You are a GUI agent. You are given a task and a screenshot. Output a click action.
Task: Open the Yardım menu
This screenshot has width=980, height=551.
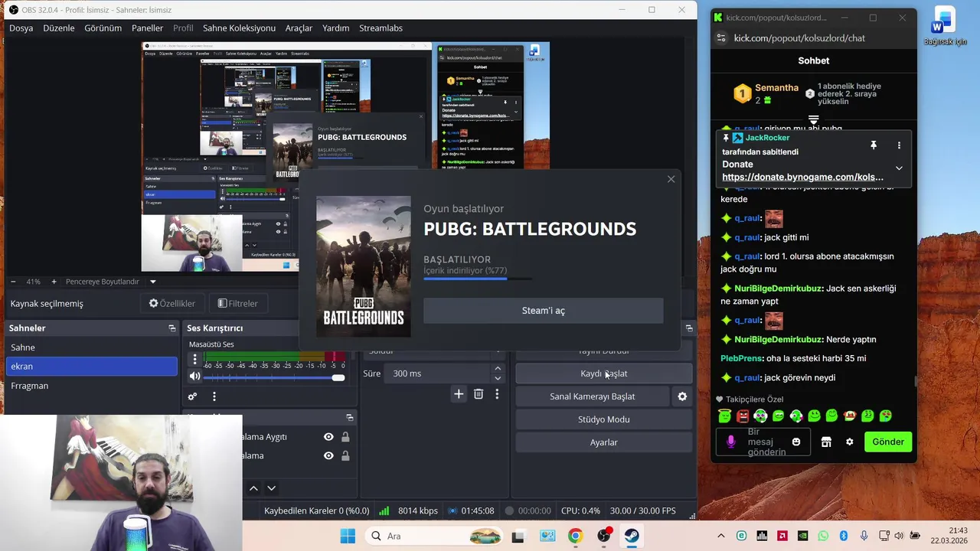coord(335,28)
